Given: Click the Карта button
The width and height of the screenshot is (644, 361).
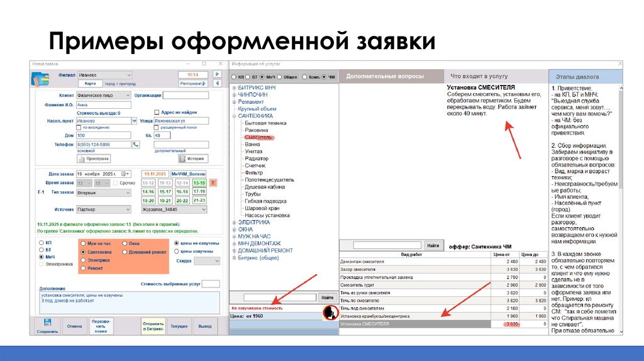Looking at the screenshot, I should click(91, 84).
